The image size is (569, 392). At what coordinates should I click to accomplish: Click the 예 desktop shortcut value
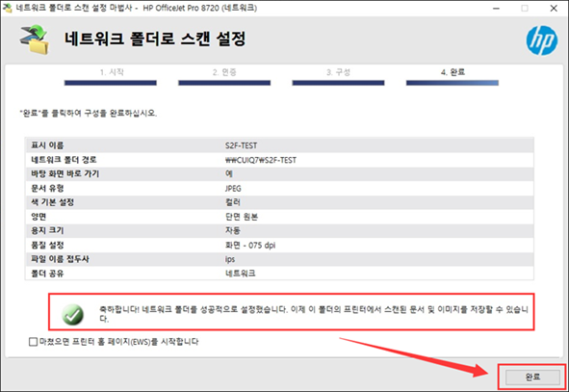228,174
